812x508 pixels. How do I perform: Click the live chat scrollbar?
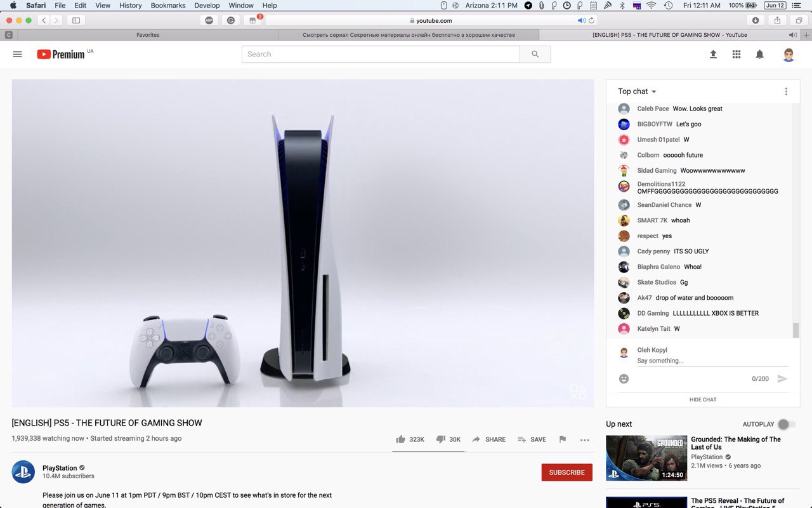pos(796,330)
